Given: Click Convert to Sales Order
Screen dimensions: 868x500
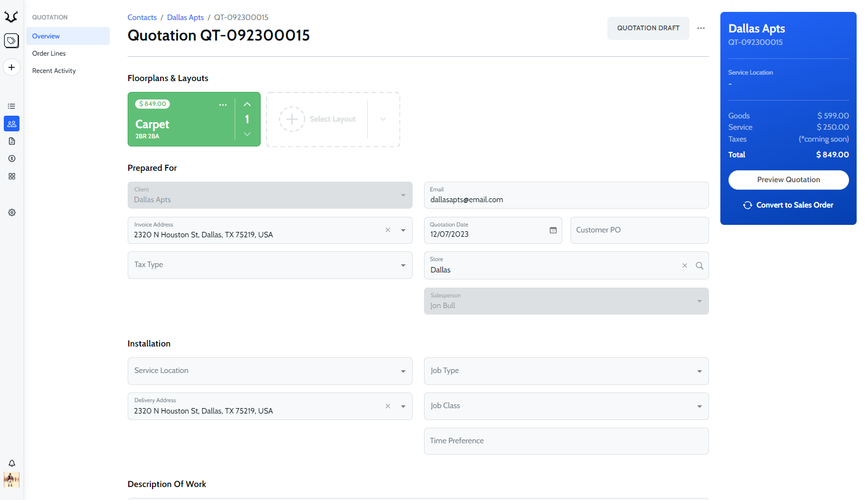Looking at the screenshot, I should tap(788, 205).
